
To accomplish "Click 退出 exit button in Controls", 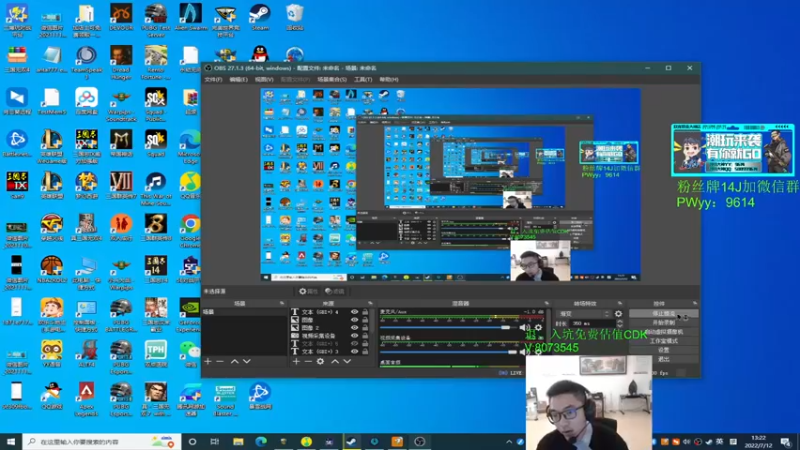I will [x=663, y=359].
